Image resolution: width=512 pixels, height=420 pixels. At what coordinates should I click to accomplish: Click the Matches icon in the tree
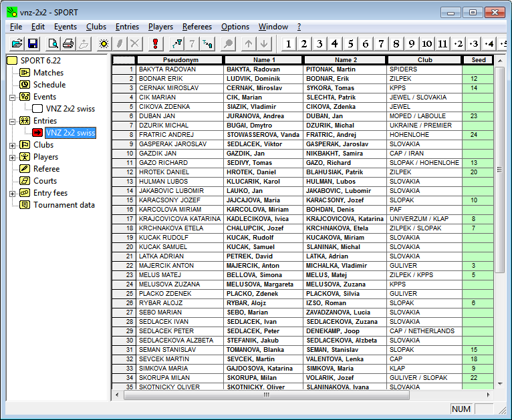pyautogui.click(x=25, y=73)
